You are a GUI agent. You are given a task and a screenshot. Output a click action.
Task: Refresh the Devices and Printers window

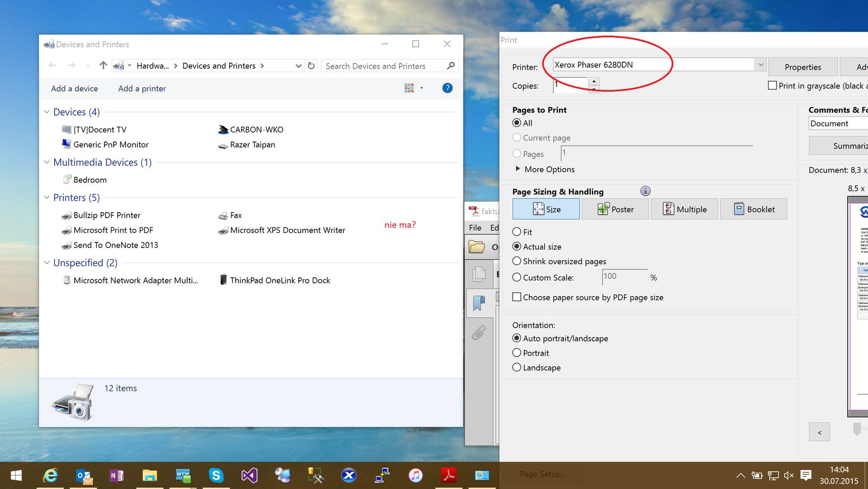click(311, 66)
